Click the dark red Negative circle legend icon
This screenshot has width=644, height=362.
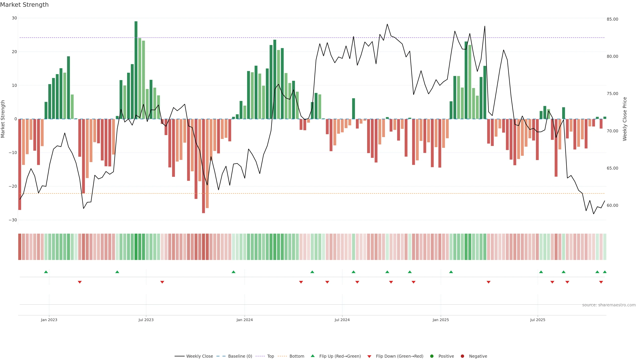pyautogui.click(x=462, y=356)
